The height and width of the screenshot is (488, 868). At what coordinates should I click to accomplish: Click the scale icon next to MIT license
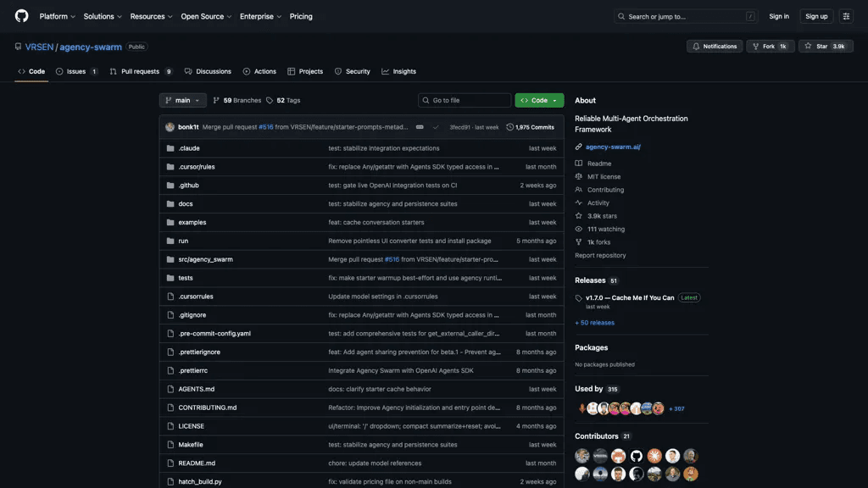(578, 176)
